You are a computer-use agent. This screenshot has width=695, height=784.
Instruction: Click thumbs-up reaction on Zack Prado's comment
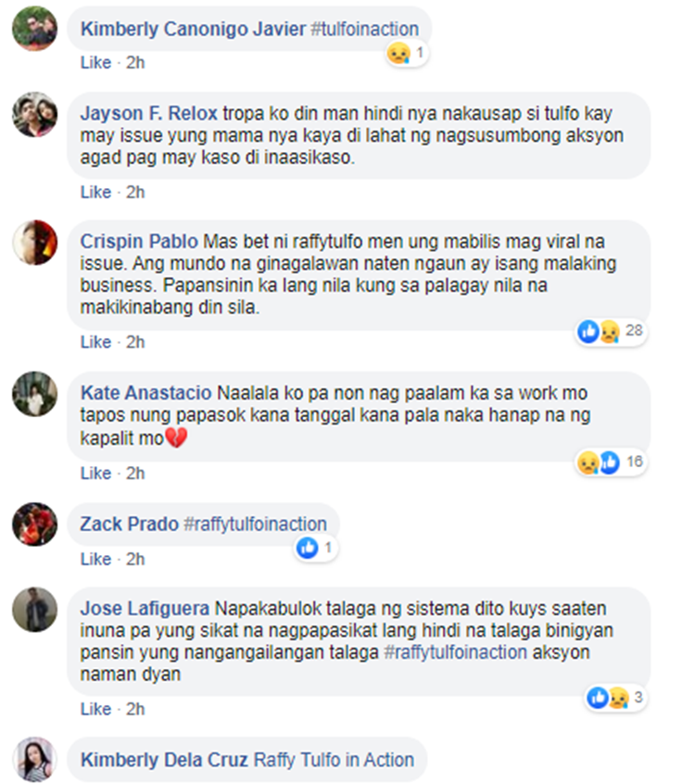click(x=307, y=548)
